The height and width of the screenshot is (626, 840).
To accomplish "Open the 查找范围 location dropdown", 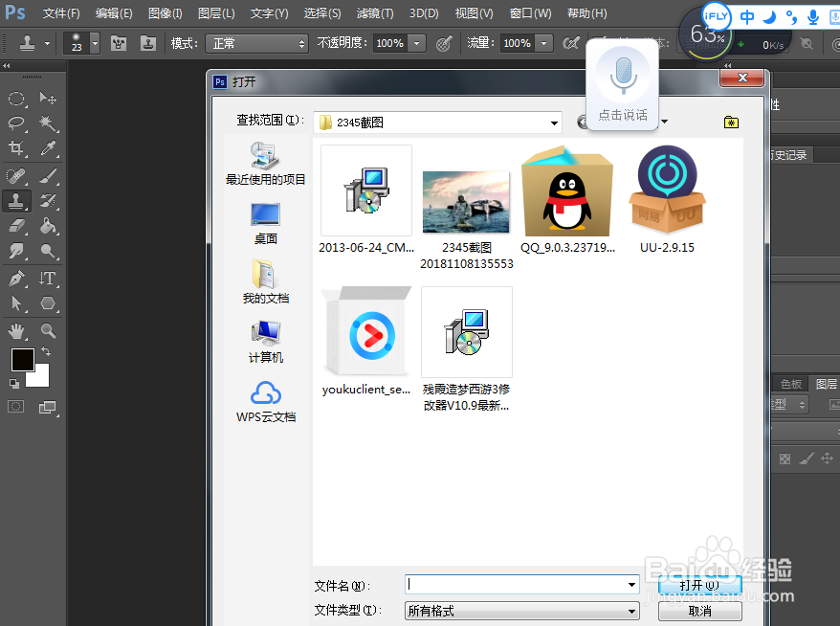I will [555, 123].
